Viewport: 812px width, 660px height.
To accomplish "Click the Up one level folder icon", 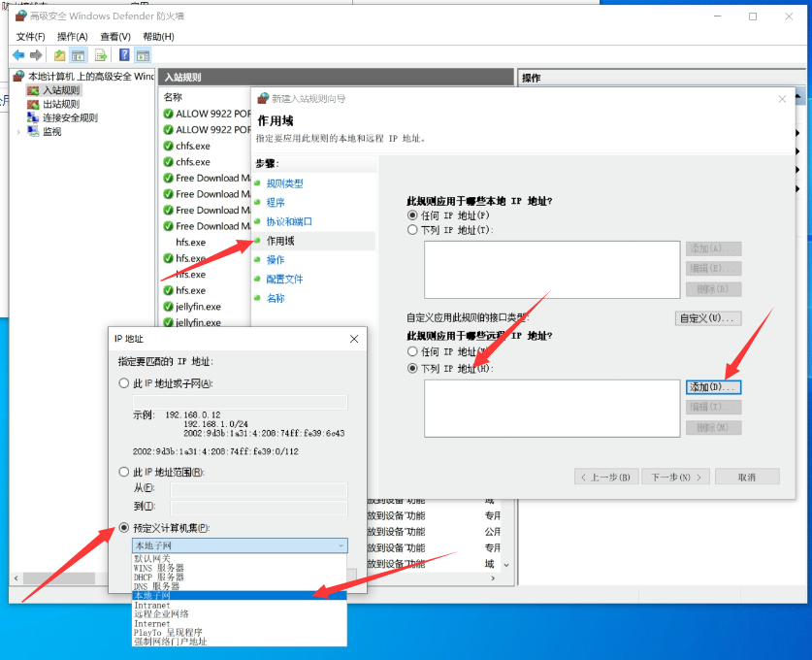I will click(59, 55).
